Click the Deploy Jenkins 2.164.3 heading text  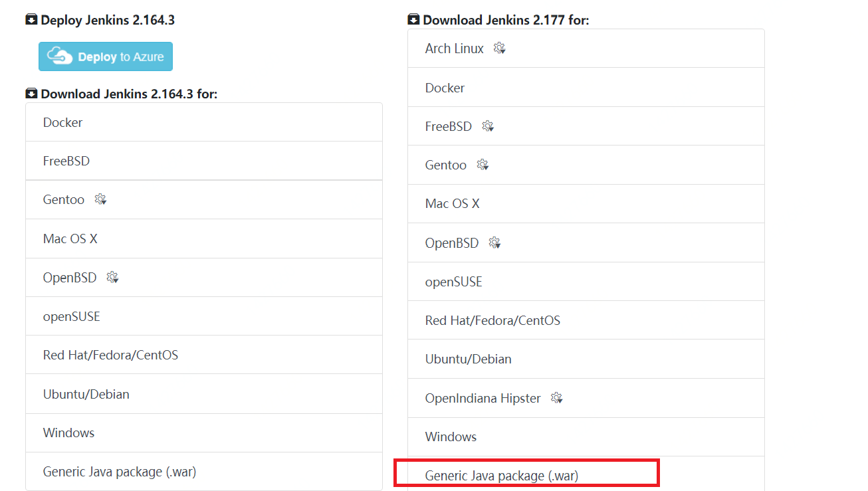(x=108, y=20)
